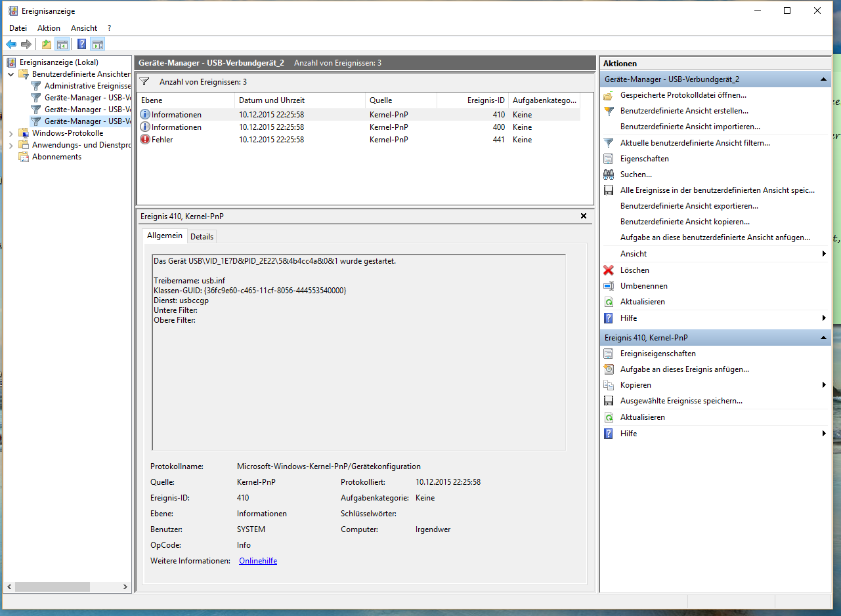This screenshot has height=616, width=841.
Task: Open the Aktion menu in menu bar
Action: coord(49,28)
